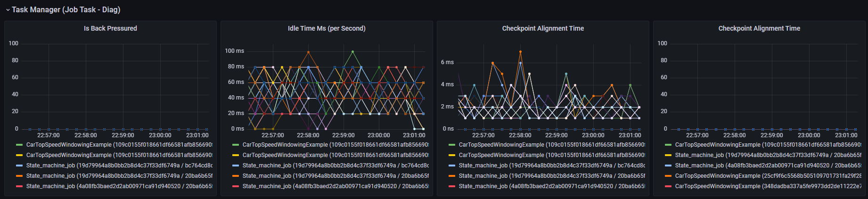The image size is (868, 199).
Task: Open the Is Back Pressured panel title menu
Action: 110,28
